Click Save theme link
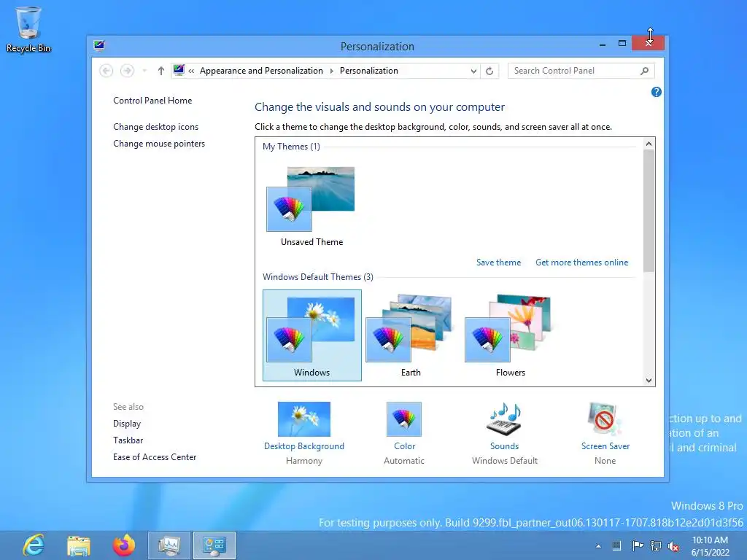747x560 pixels. pos(498,262)
